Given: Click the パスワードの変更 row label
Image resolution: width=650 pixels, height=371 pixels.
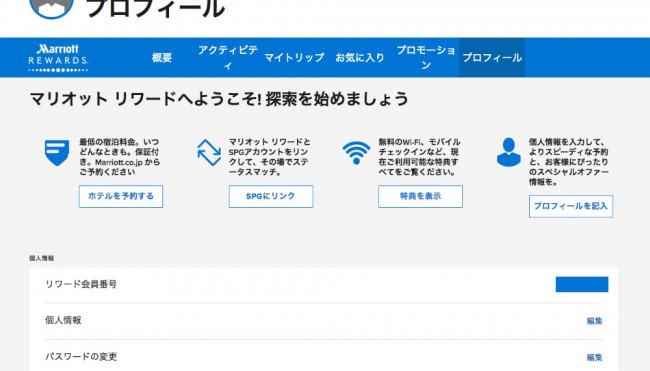Looking at the screenshot, I should pyautogui.click(x=81, y=357).
